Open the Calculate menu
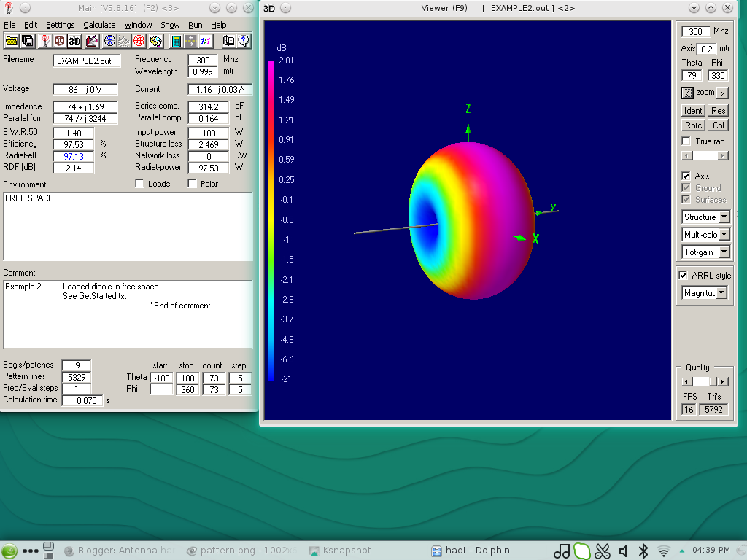This screenshot has height=560, width=747. pos(99,25)
